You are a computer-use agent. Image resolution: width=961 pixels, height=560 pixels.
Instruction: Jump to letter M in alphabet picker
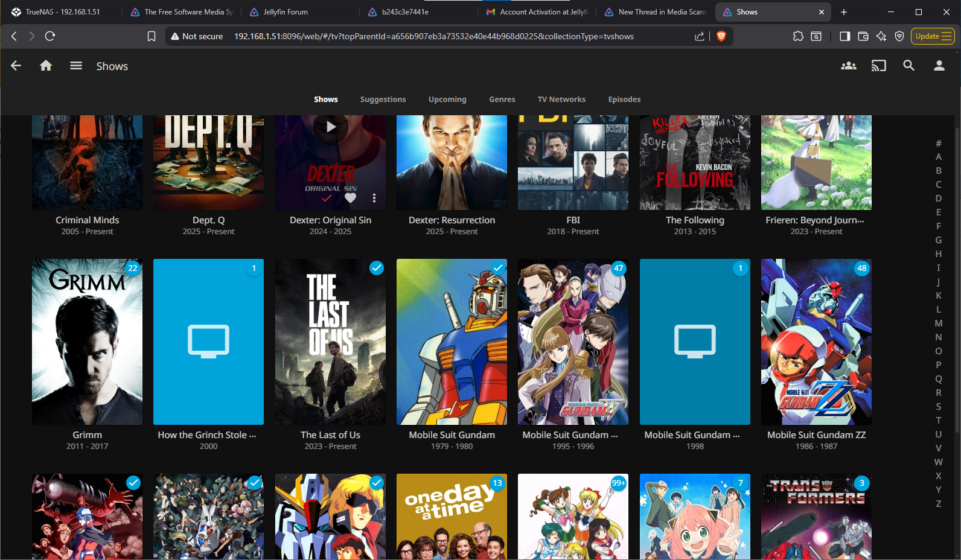tap(938, 323)
